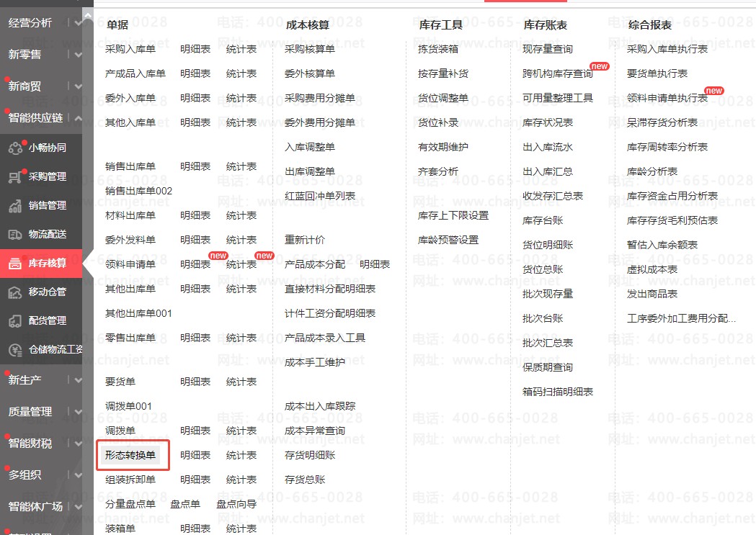Click the 物流配送 truck icon

point(15,235)
